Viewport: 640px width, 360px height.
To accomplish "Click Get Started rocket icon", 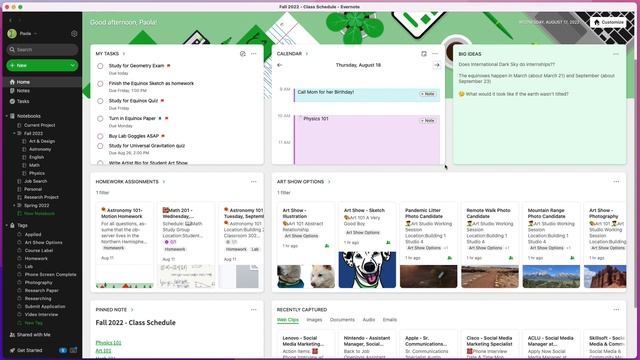I will [x=12, y=350].
